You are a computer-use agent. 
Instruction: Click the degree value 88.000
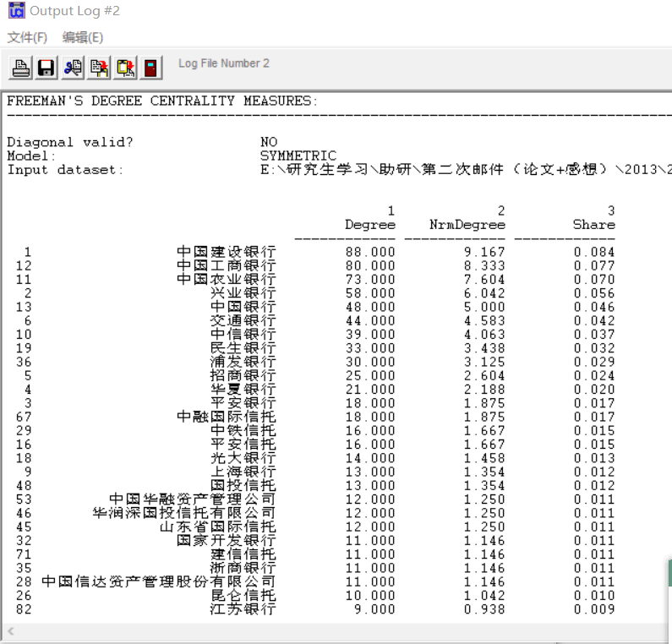(x=370, y=252)
